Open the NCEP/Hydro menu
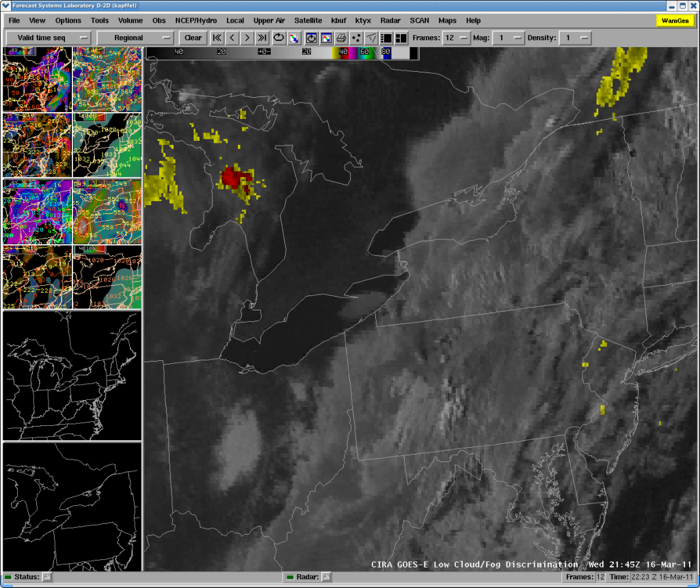The height and width of the screenshot is (588, 700). tap(196, 21)
